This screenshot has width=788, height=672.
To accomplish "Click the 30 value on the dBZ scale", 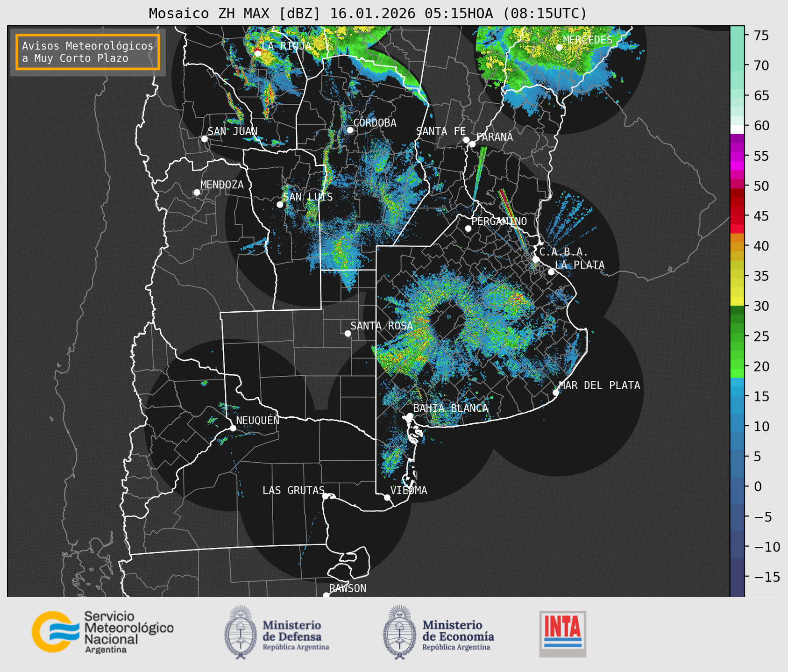I will click(761, 306).
